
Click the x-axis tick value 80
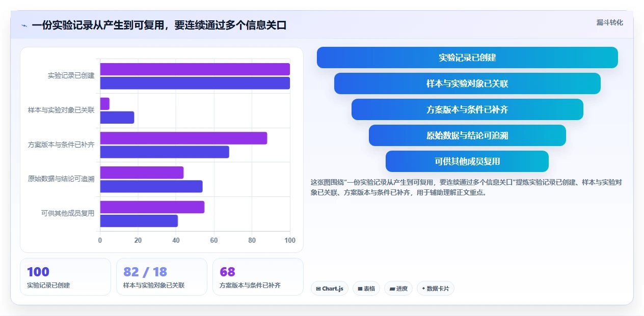click(252, 240)
